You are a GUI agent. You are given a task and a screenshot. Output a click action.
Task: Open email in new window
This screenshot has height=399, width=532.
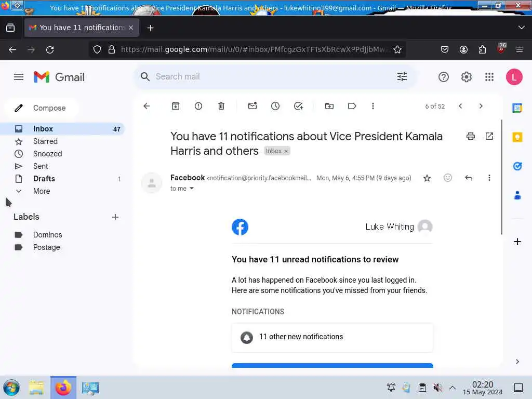489,137
